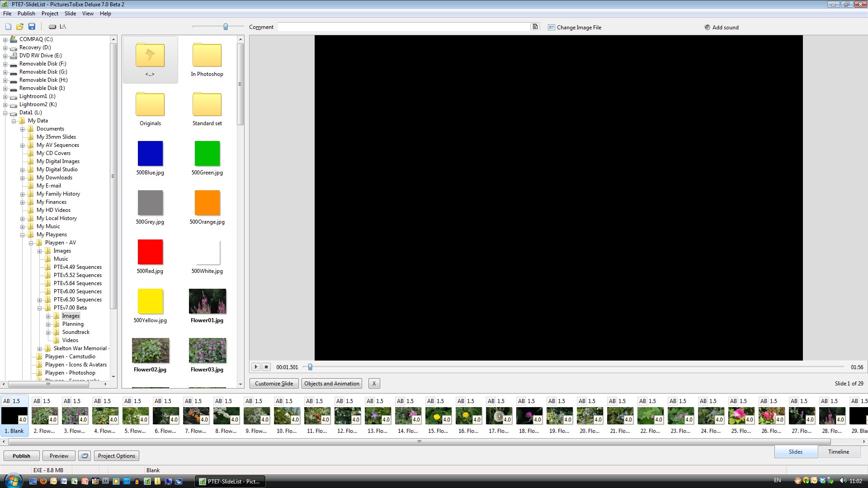Start playback with the play icon
This screenshot has height=488, width=868.
pyautogui.click(x=255, y=367)
